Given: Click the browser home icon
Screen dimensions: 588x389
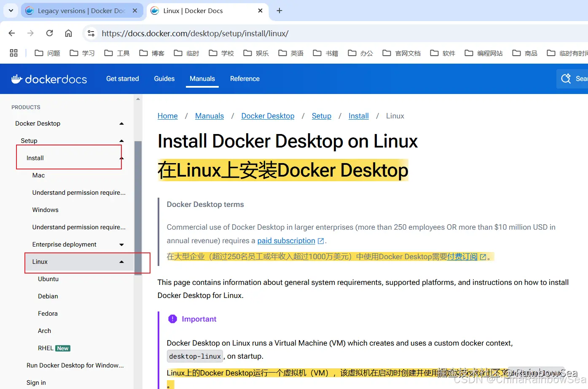Looking at the screenshot, I should click(x=68, y=33).
